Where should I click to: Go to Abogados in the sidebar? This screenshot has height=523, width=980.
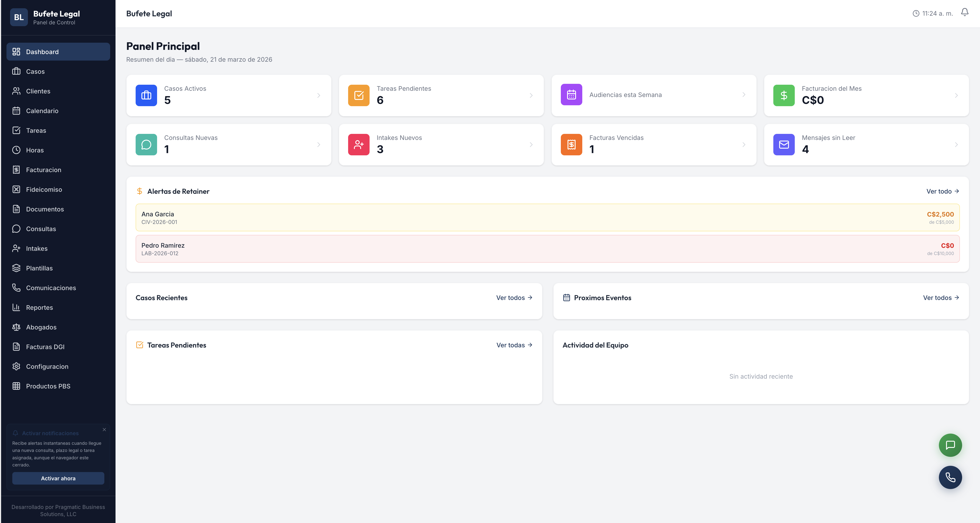[x=41, y=327]
